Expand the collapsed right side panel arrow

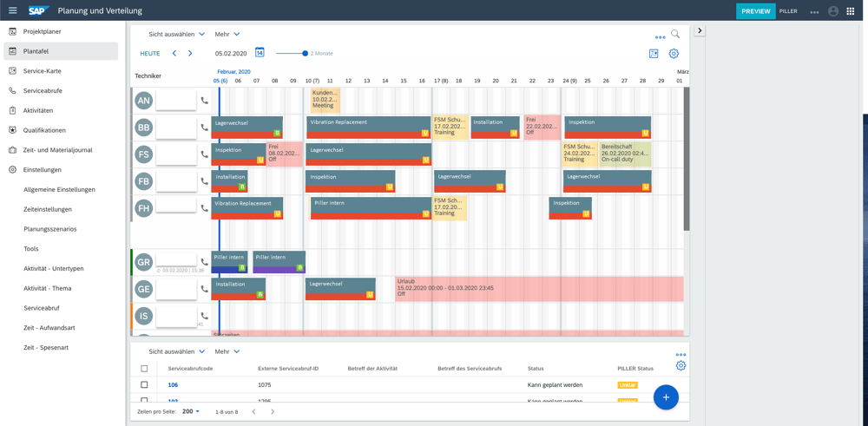pyautogui.click(x=700, y=31)
